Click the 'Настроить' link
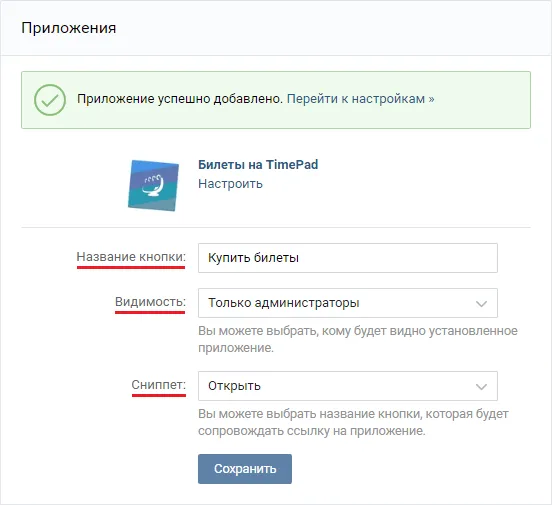This screenshot has height=505, width=552. 230,184
